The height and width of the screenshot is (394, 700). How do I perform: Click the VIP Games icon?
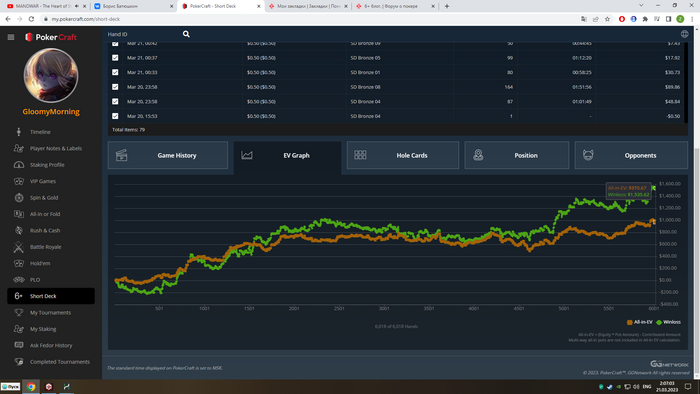pyautogui.click(x=19, y=181)
